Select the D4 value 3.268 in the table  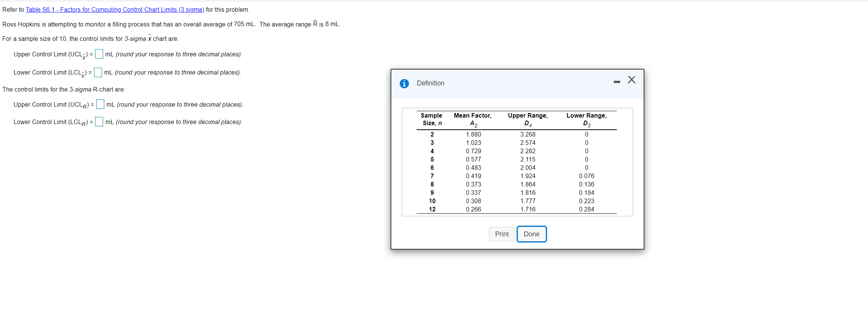point(528,134)
